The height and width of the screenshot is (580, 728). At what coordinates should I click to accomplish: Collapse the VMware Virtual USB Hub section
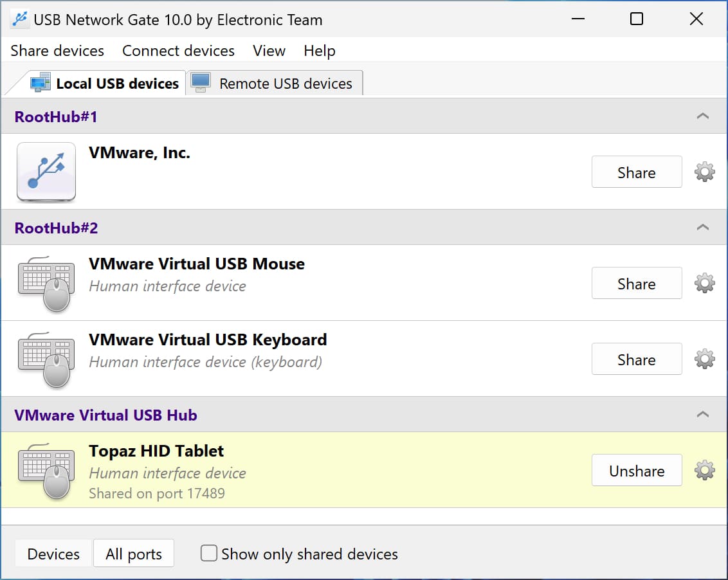click(702, 414)
